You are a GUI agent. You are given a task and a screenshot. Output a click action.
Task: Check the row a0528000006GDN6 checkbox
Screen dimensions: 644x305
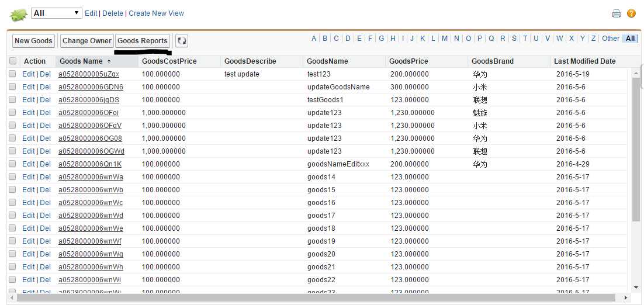[x=12, y=86]
